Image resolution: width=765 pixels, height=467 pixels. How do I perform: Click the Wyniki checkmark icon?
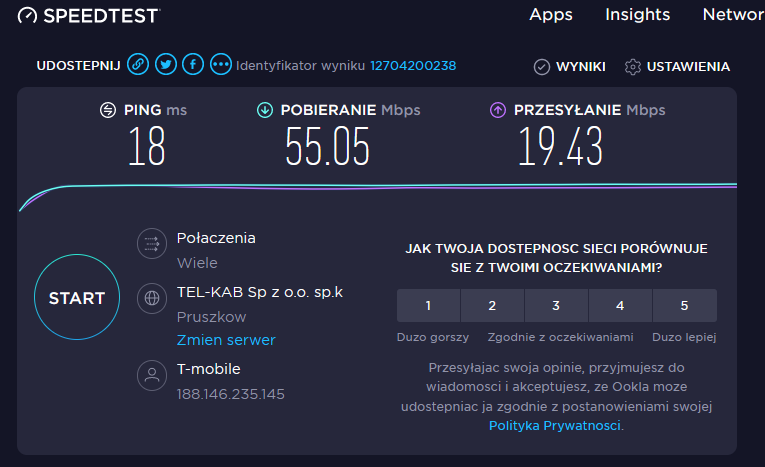pos(542,67)
